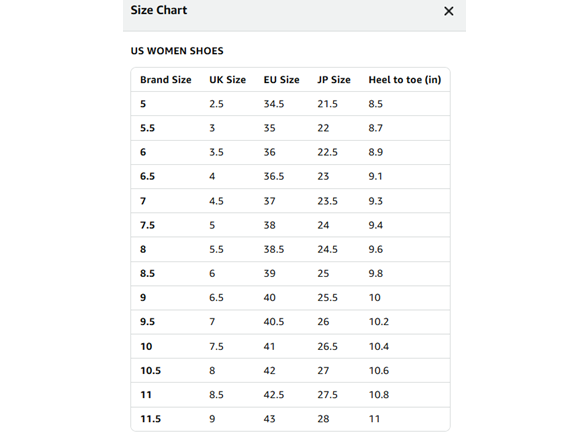
Task: Click heel to toe value 10.2
Action: pyautogui.click(x=379, y=322)
